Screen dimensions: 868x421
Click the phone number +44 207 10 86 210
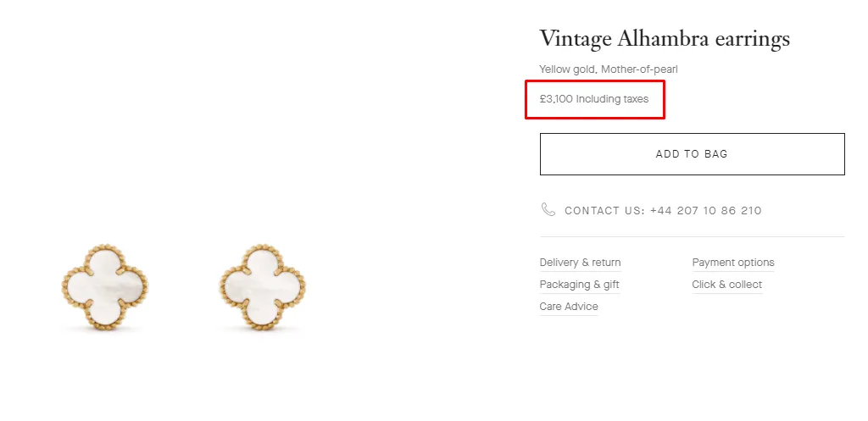(x=705, y=211)
